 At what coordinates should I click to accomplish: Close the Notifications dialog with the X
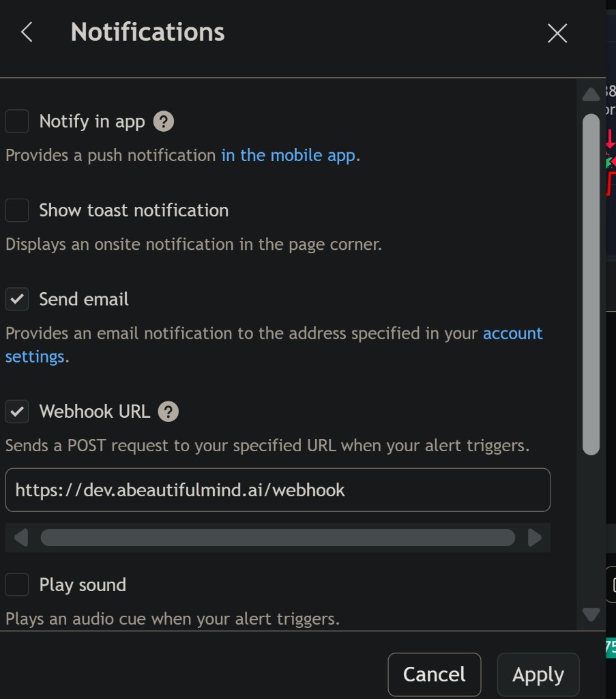point(557,33)
